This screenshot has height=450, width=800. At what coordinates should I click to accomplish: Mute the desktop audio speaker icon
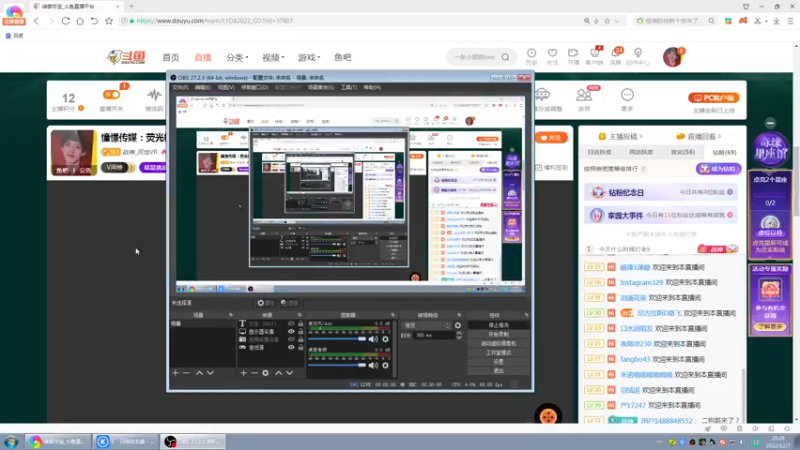pyautogui.click(x=373, y=365)
